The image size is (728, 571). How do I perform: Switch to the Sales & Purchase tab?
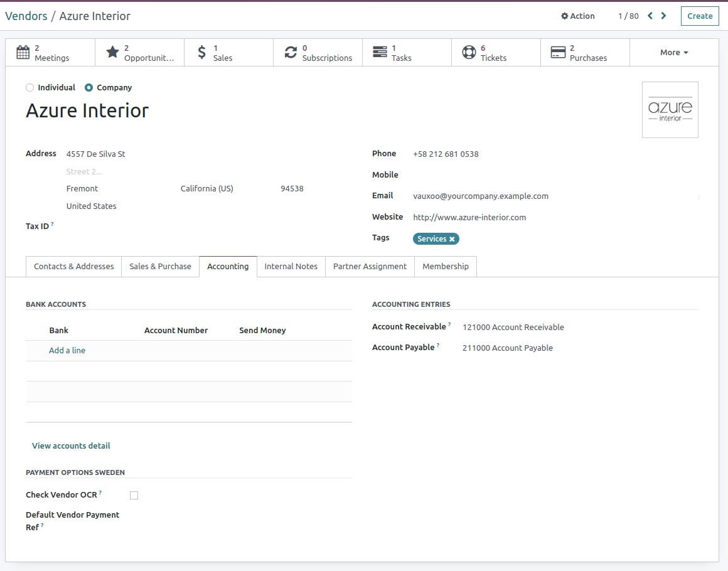coord(160,266)
